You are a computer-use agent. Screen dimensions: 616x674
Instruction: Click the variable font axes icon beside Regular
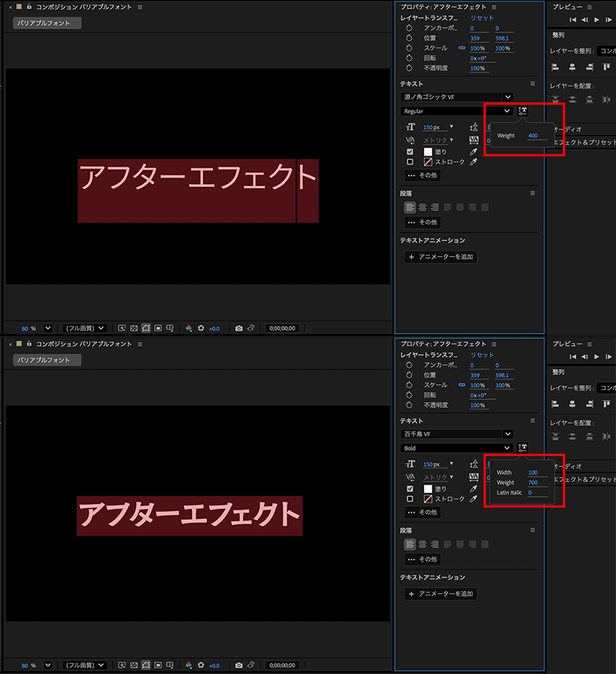[x=523, y=111]
